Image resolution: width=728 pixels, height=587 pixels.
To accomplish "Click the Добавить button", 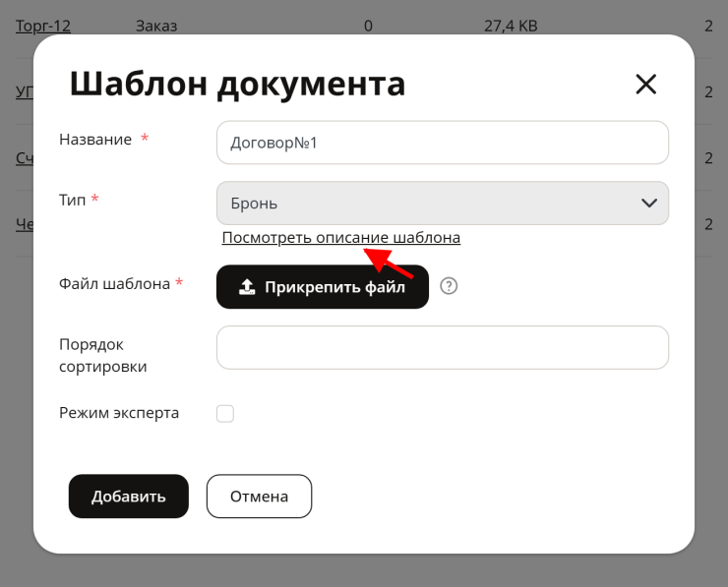I will pos(129,497).
